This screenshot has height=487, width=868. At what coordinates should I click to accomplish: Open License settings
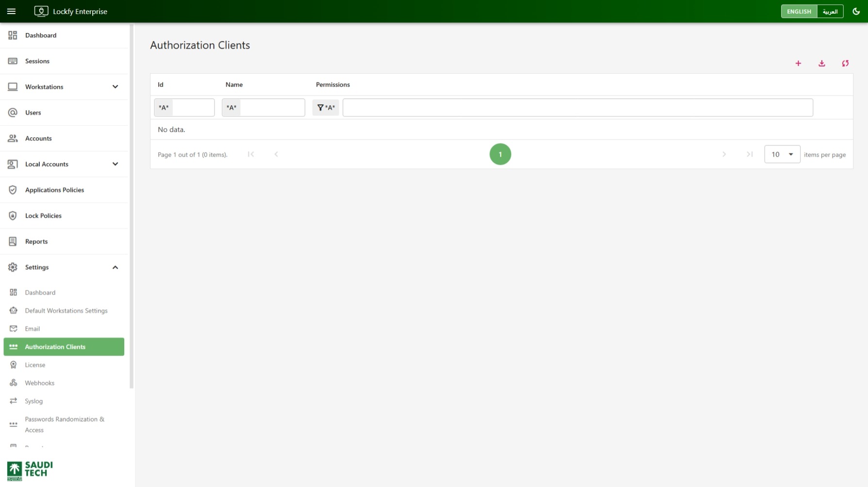pyautogui.click(x=64, y=365)
